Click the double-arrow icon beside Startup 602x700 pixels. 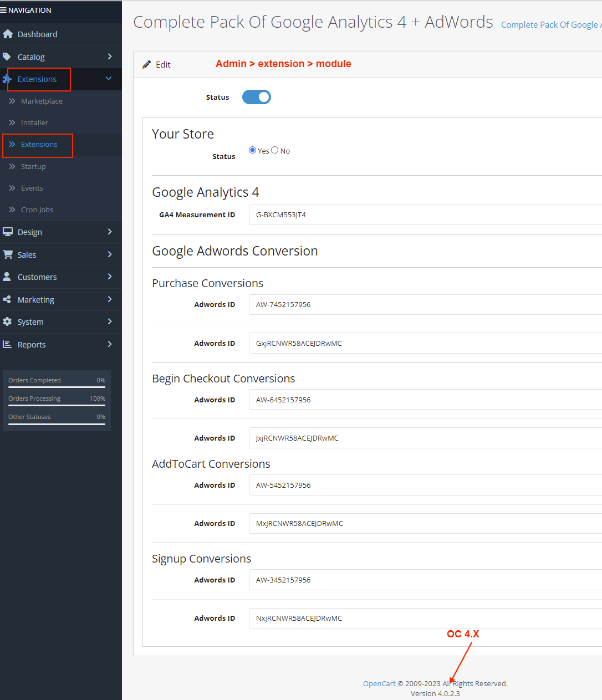[12, 166]
